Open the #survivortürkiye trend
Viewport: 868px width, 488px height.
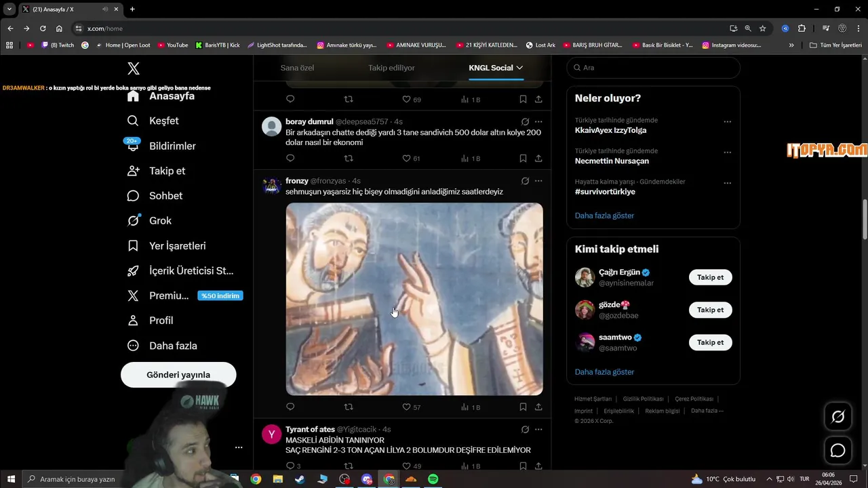(605, 192)
